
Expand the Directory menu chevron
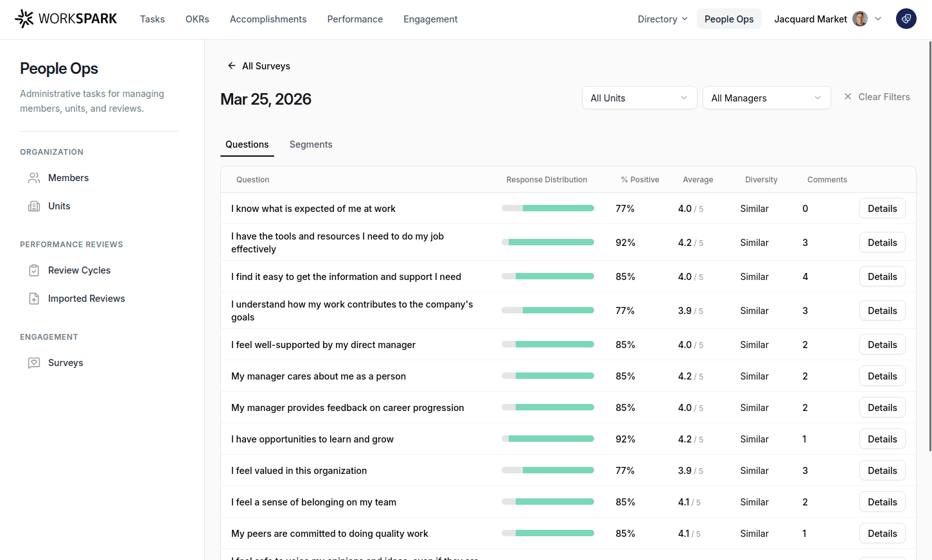[x=685, y=19]
